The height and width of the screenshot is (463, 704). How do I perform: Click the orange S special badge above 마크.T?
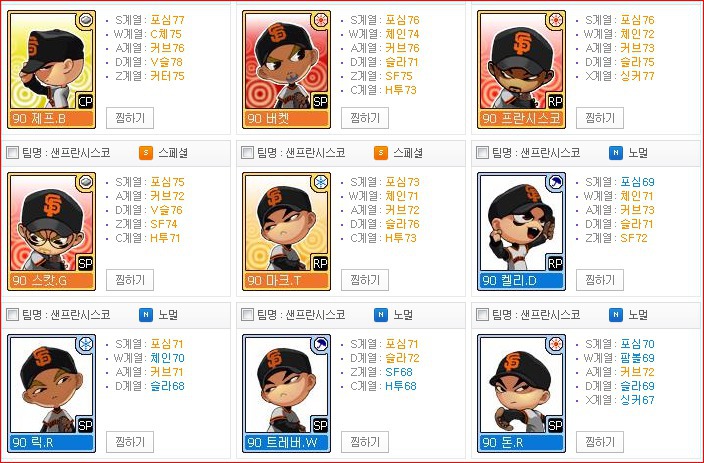381,153
